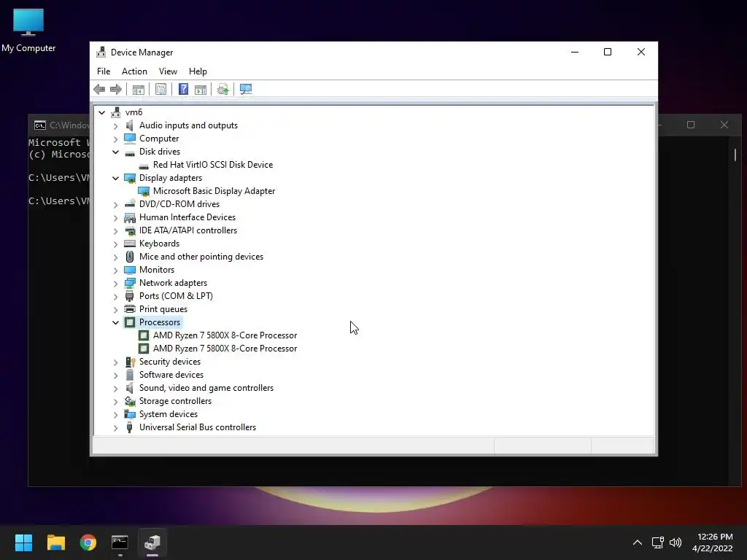Expand Security devices category
This screenshot has height=560, width=747.
[115, 362]
